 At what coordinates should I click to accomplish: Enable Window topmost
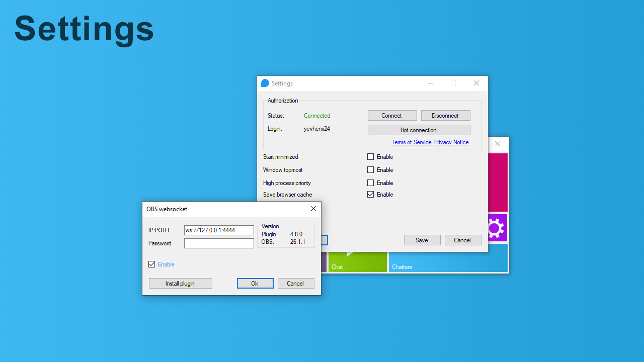(x=370, y=169)
